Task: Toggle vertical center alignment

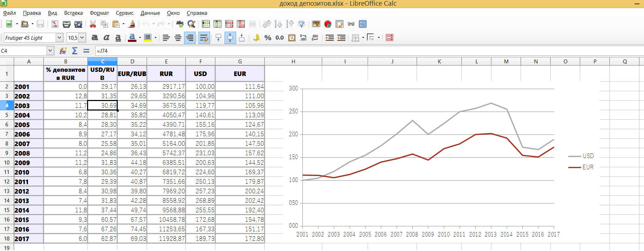Action: coord(230,38)
